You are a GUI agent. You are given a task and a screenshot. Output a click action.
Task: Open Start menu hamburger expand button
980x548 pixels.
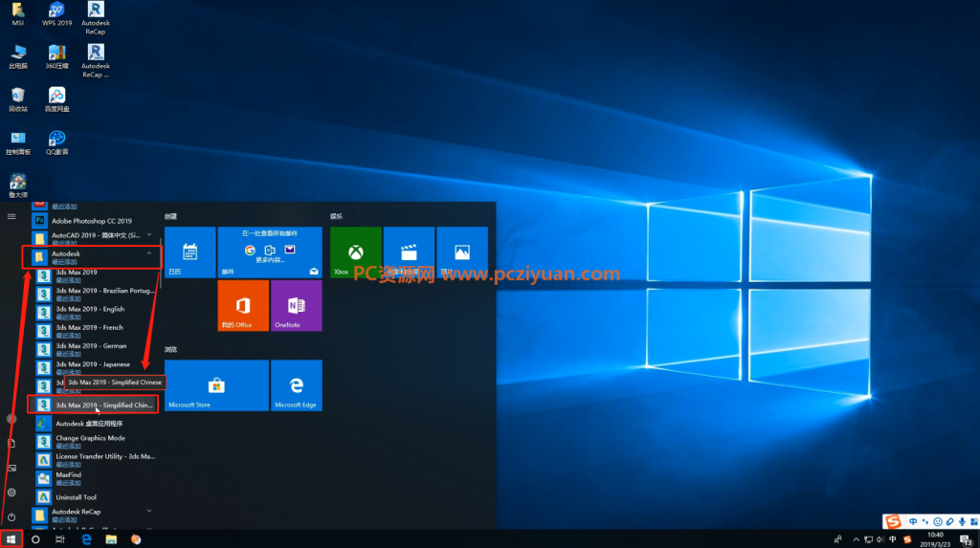11,216
